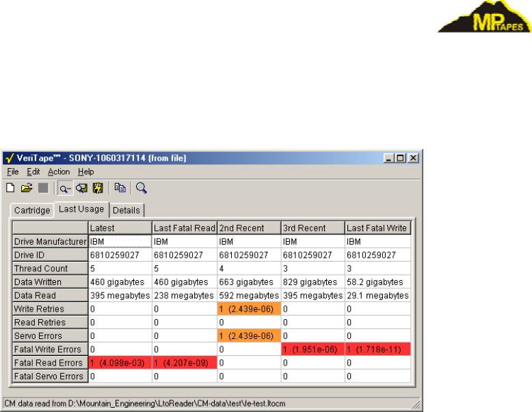
Task: Click the 3rd Recent column header
Action: click(312, 228)
